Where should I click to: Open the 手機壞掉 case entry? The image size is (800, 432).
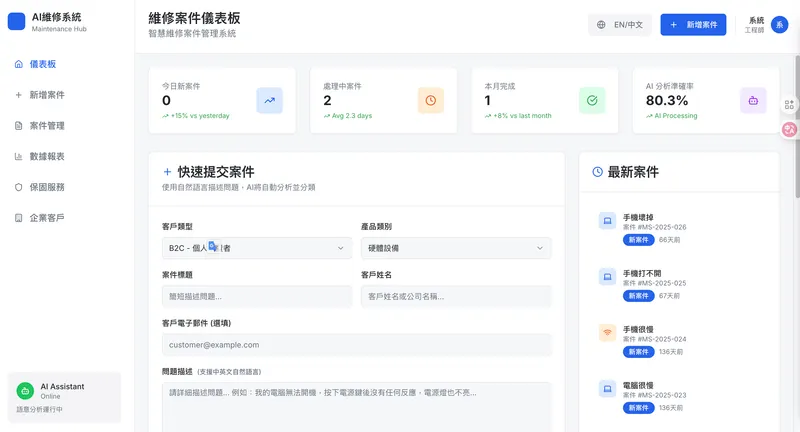point(679,228)
